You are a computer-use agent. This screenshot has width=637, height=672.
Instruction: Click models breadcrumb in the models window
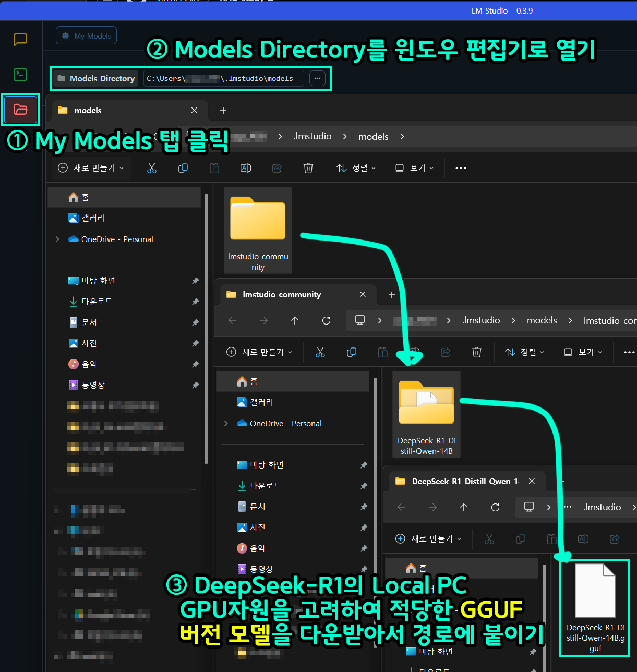pyautogui.click(x=374, y=136)
